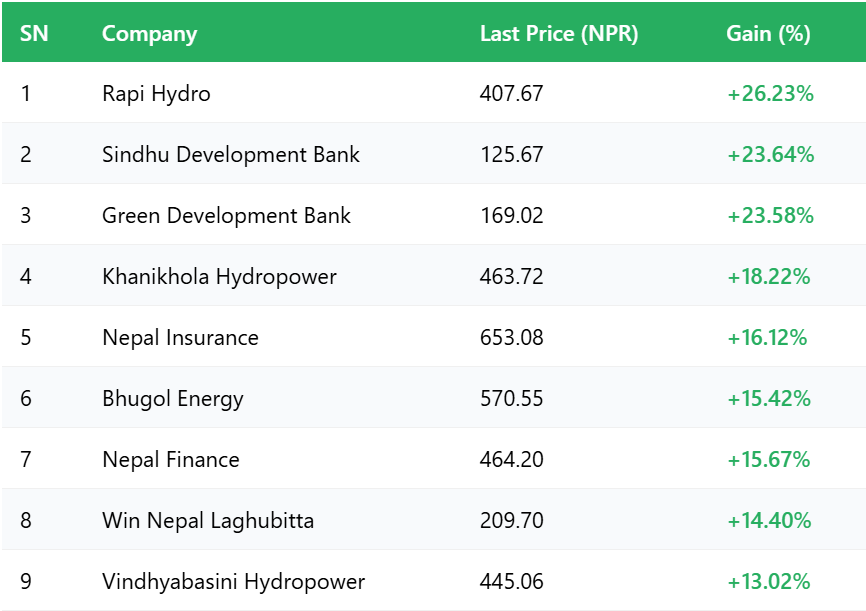Viewport: 866px width, 611px height.
Task: Select Bhugol Energy company name
Action: 173,399
